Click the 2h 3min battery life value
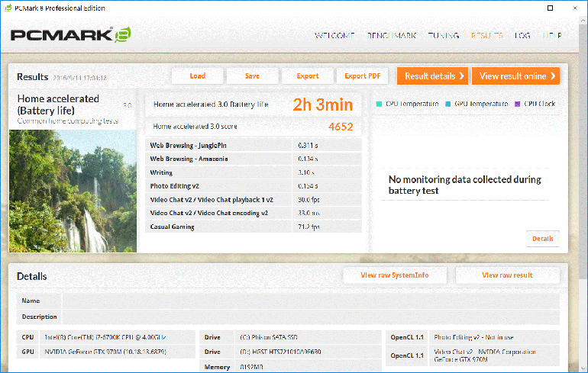588x373 pixels. click(323, 105)
